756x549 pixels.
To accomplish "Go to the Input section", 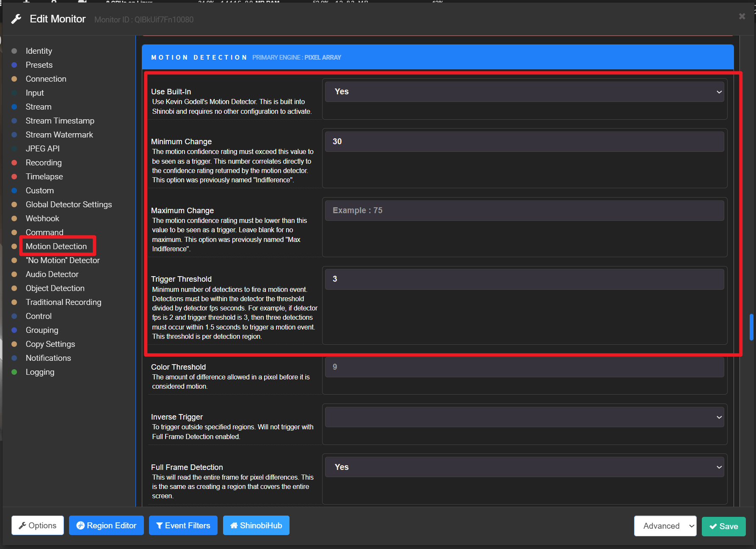I will click(x=35, y=93).
